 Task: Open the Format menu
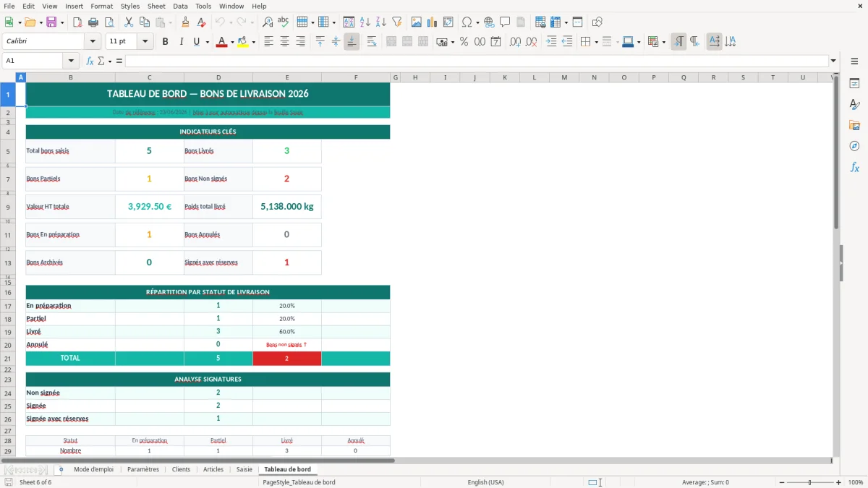click(101, 6)
